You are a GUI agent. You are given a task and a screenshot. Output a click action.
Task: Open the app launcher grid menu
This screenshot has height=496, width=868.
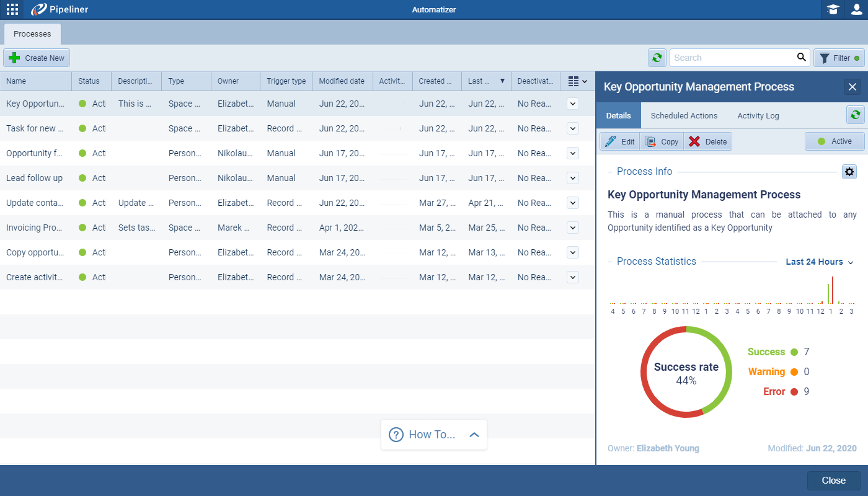(x=12, y=9)
